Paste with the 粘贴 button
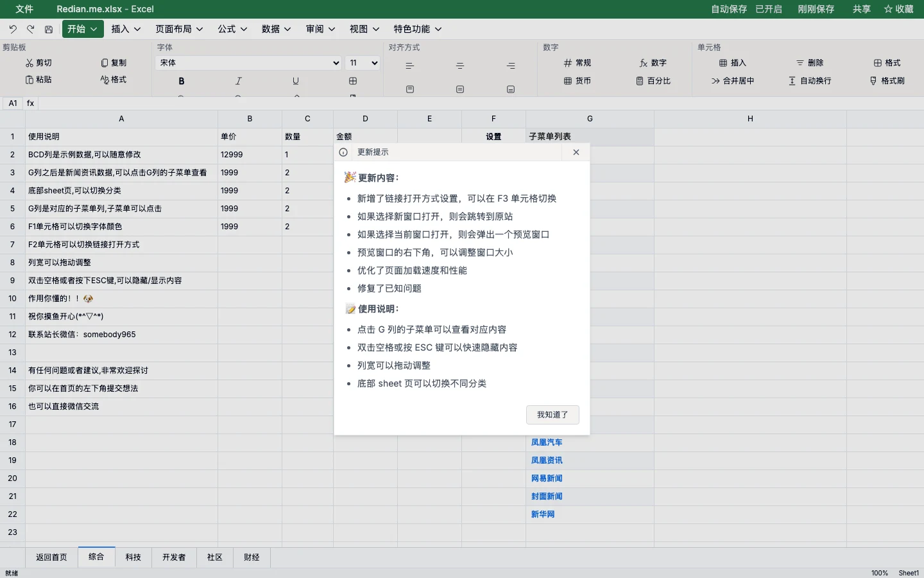The image size is (924, 578). click(x=38, y=80)
